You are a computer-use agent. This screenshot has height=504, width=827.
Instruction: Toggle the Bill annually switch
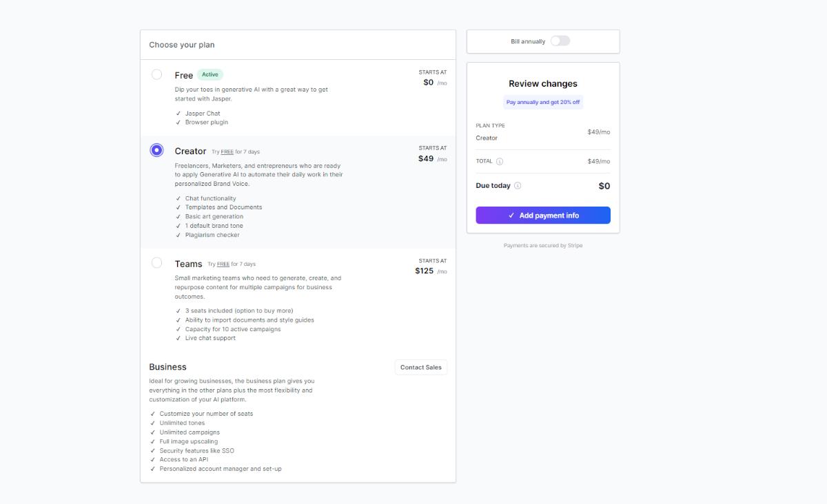[x=560, y=41]
